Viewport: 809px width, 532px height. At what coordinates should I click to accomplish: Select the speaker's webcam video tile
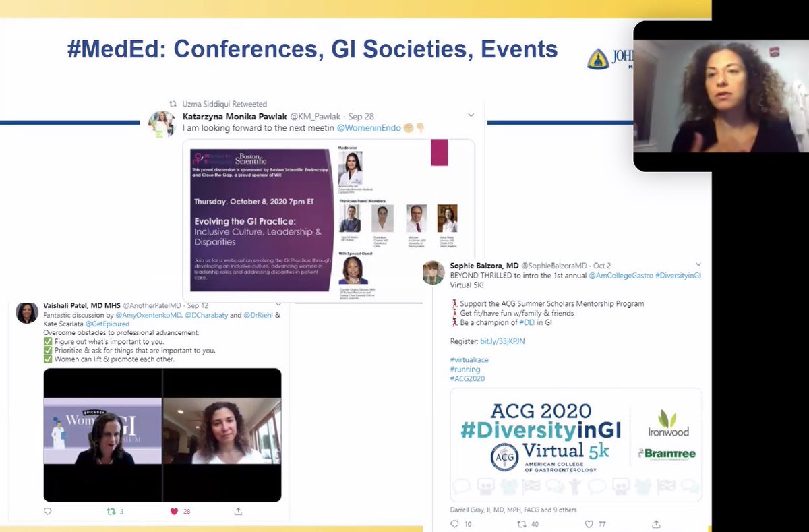coord(721,96)
